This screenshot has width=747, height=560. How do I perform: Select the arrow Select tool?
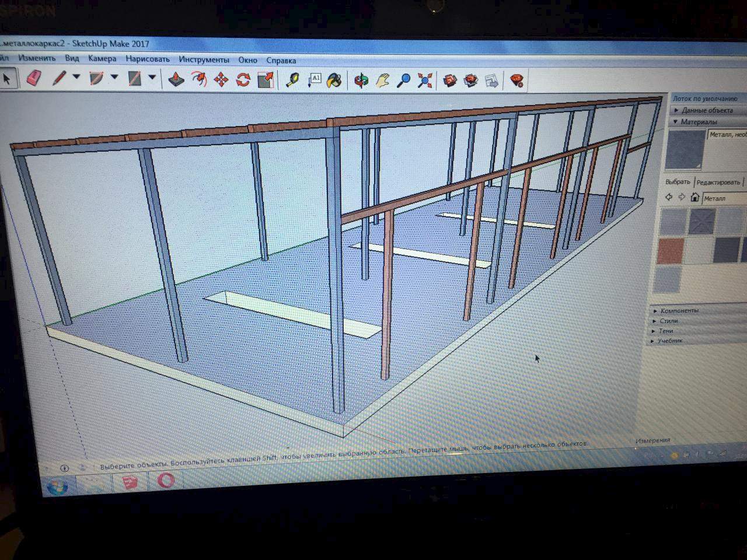8,78
